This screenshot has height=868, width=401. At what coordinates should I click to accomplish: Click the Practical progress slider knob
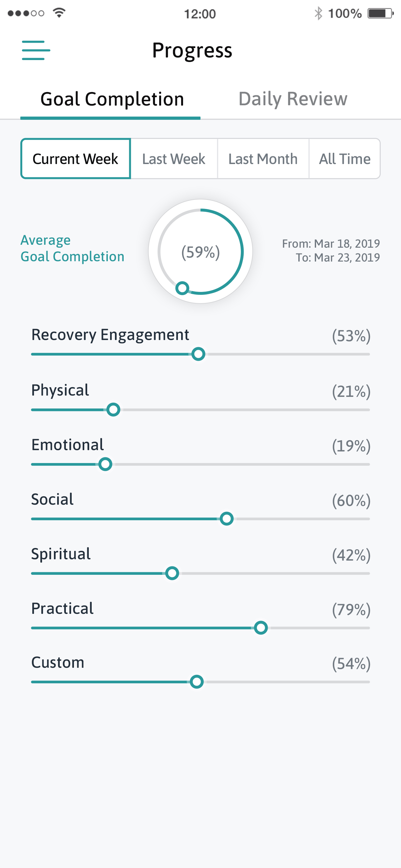(261, 628)
